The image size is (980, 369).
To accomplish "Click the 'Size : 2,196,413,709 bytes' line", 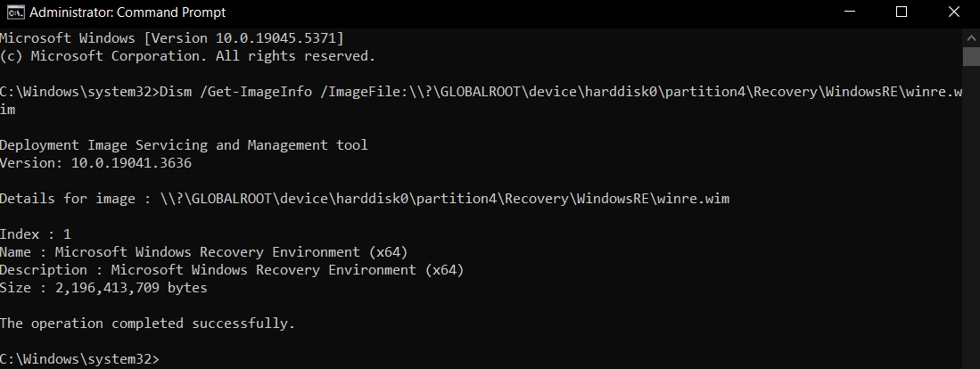I will coord(103,288).
